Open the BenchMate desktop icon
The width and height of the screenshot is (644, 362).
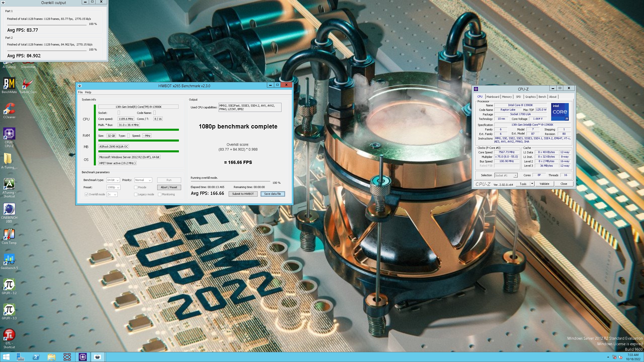[x=9, y=85]
